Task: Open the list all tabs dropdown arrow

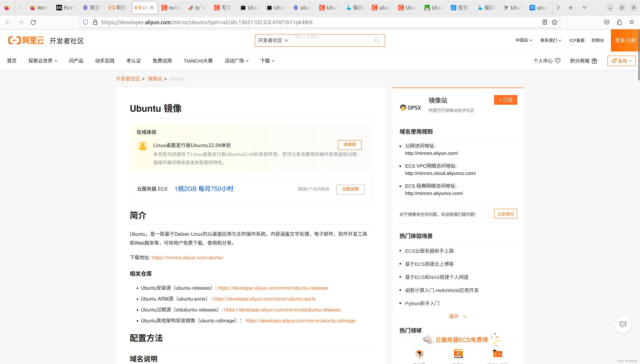Action: pos(585,8)
